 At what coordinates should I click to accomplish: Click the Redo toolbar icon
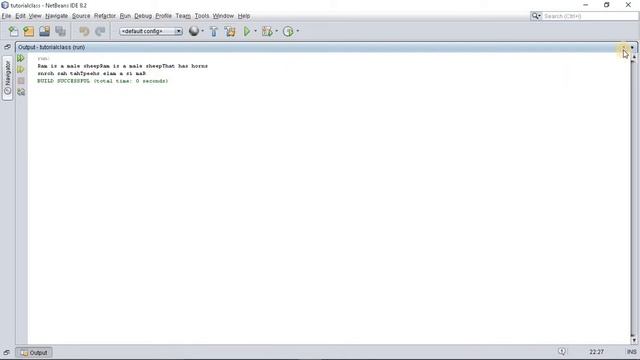pos(100,31)
